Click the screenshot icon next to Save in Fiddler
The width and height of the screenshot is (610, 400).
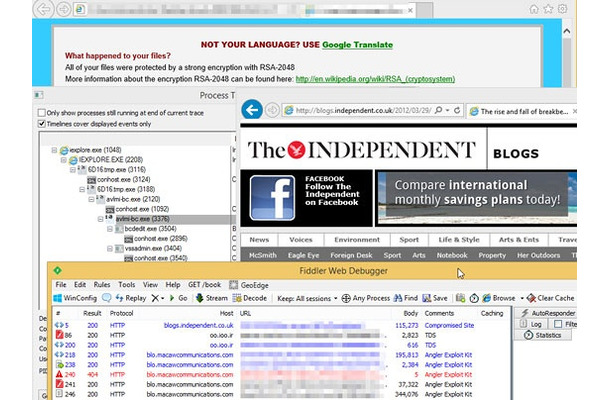coord(460,298)
